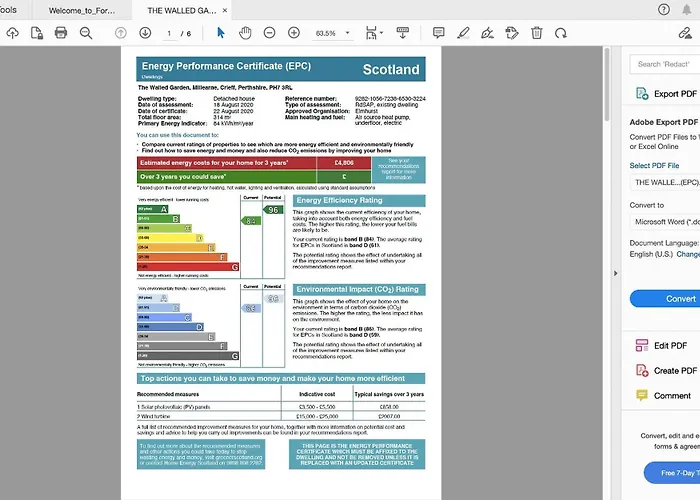Image resolution: width=700 pixels, height=500 pixels.
Task: Open the help question mark icon
Action: pyautogui.click(x=663, y=9)
